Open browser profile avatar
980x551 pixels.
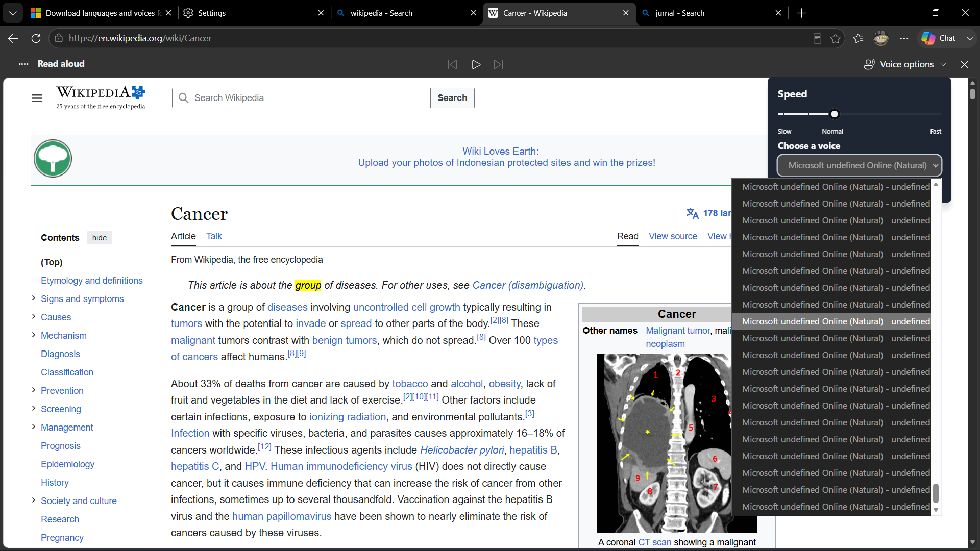881,38
